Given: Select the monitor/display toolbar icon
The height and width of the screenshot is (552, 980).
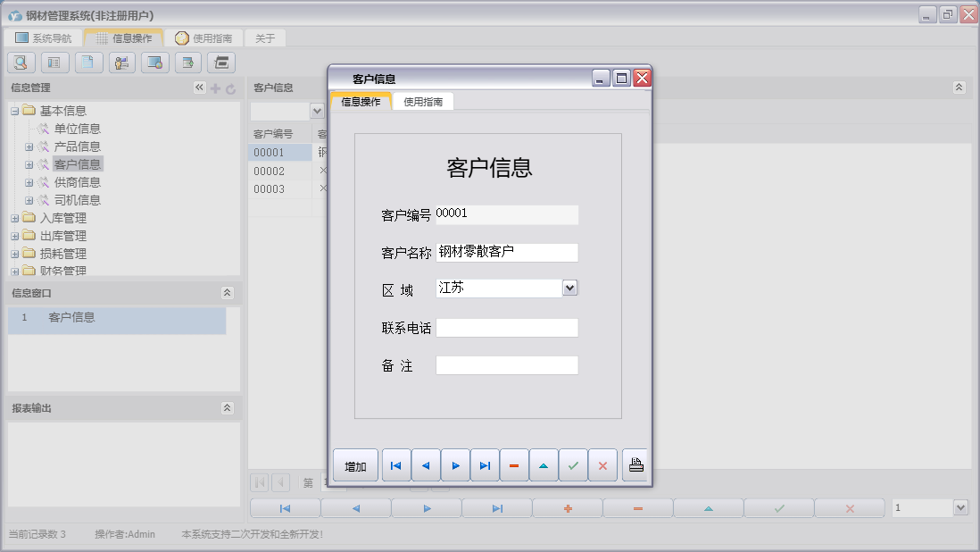Looking at the screenshot, I should coord(154,63).
